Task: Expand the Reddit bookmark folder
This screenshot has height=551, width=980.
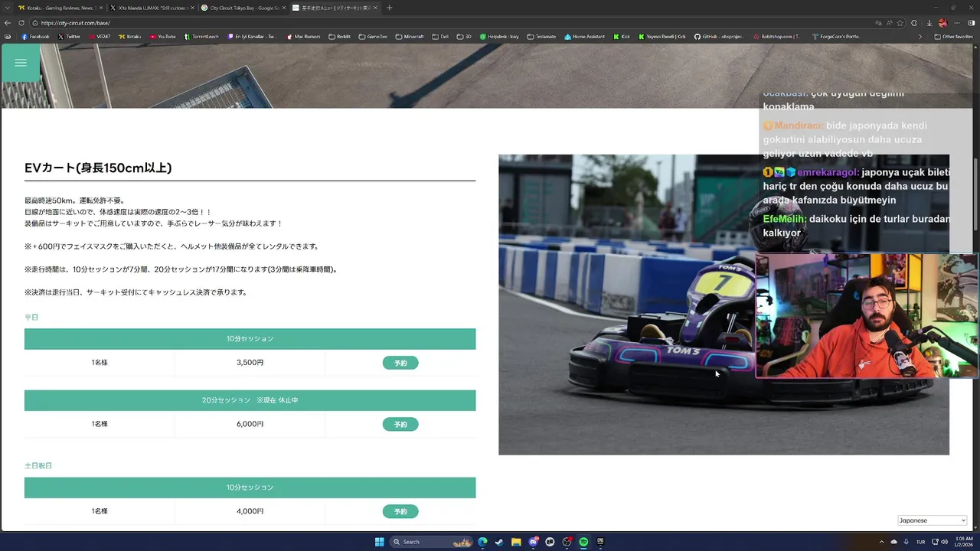Action: coord(340,36)
